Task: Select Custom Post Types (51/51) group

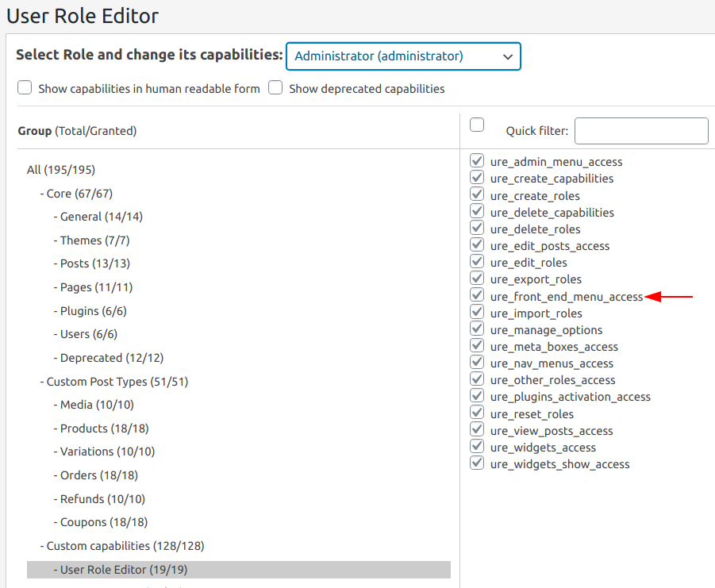Action: pos(114,382)
